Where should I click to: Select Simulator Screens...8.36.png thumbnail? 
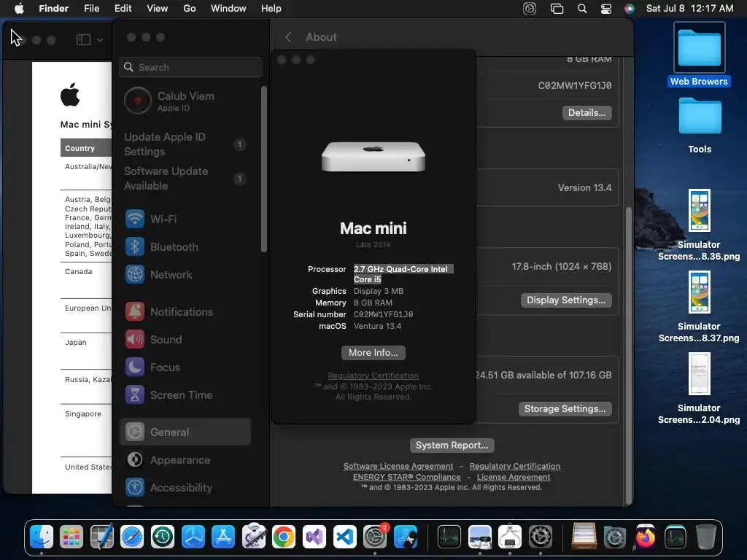pyautogui.click(x=700, y=211)
